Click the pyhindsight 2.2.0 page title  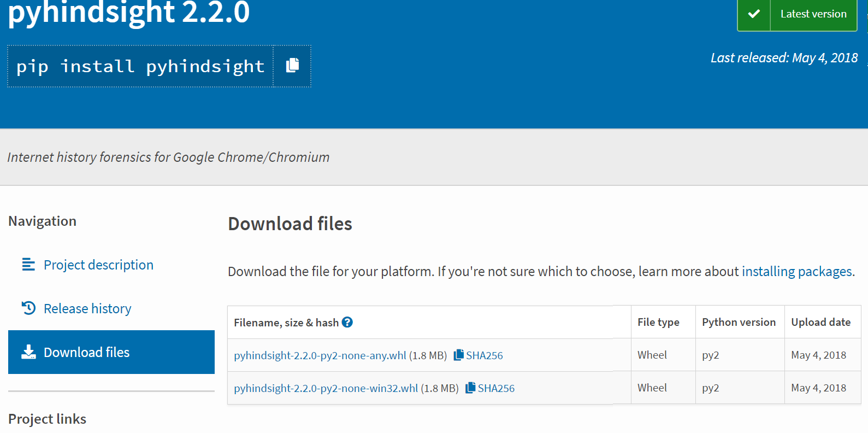point(129,12)
